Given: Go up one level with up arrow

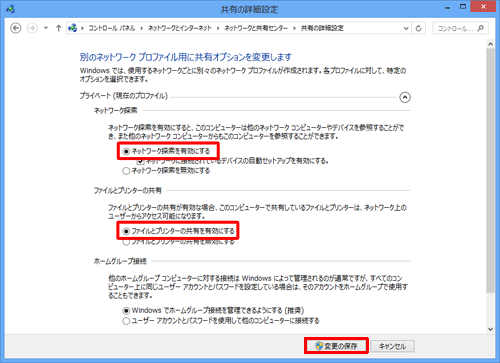Looking at the screenshot, I should click(59, 28).
